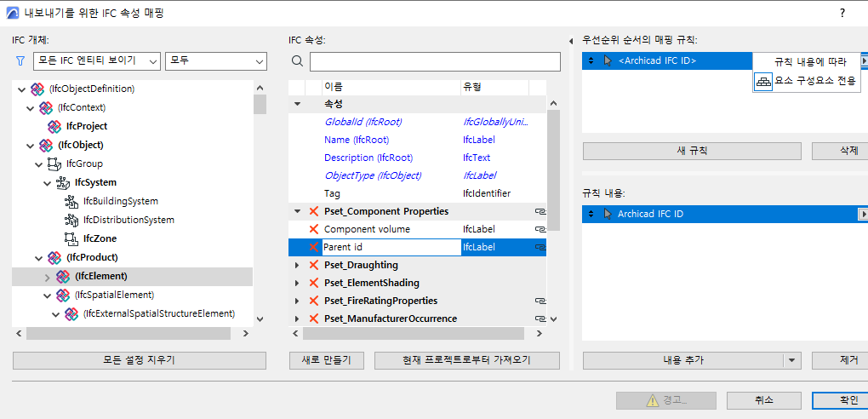
Task: Click the IfcSystem icon in the tree
Action: click(x=63, y=182)
